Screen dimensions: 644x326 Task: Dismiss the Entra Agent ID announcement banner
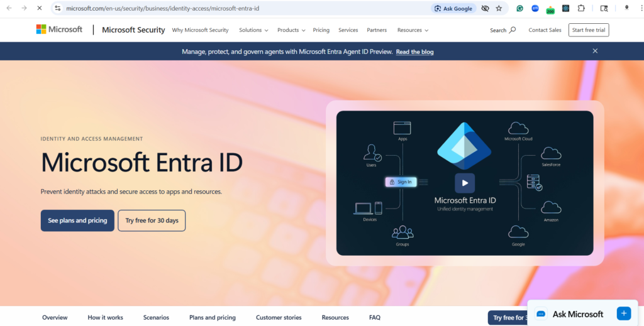tap(595, 51)
